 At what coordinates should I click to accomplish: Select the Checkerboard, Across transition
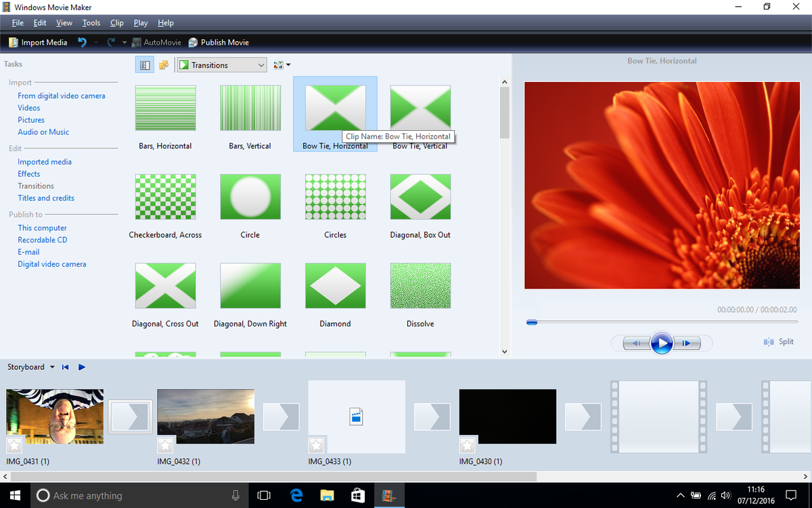click(165, 197)
